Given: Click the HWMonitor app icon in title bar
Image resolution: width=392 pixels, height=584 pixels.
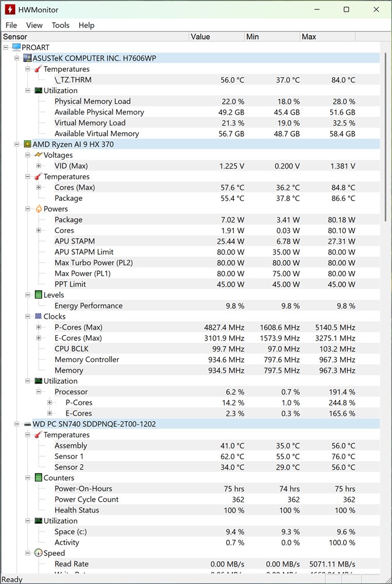Looking at the screenshot, I should [10, 10].
